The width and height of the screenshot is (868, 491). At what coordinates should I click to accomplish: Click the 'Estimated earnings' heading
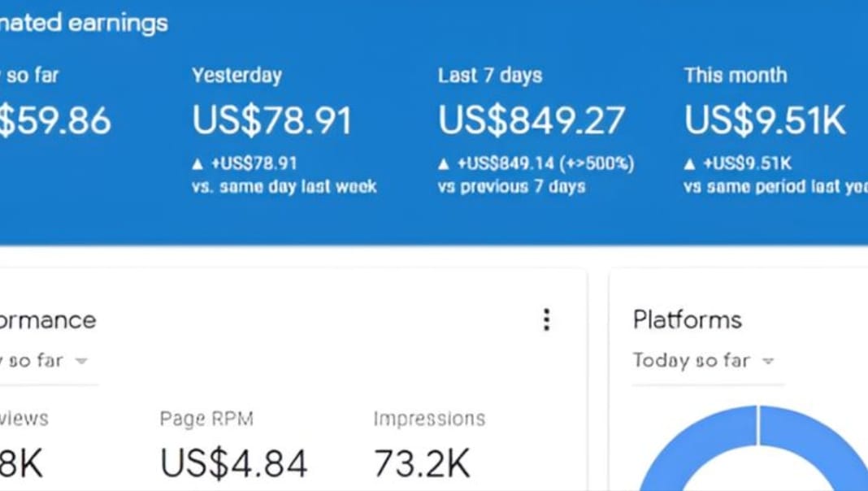(84, 24)
